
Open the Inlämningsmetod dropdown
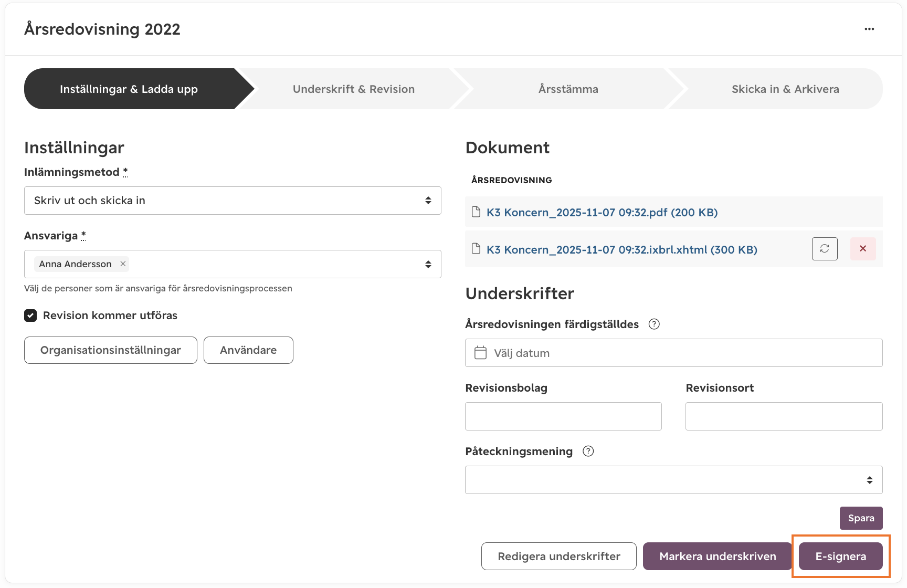click(233, 201)
